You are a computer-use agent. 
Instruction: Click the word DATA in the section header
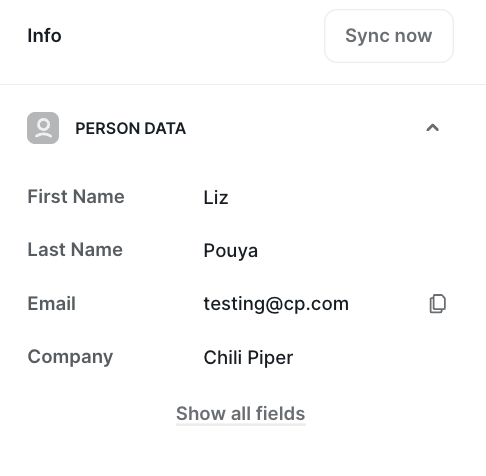pyautogui.click(x=165, y=128)
